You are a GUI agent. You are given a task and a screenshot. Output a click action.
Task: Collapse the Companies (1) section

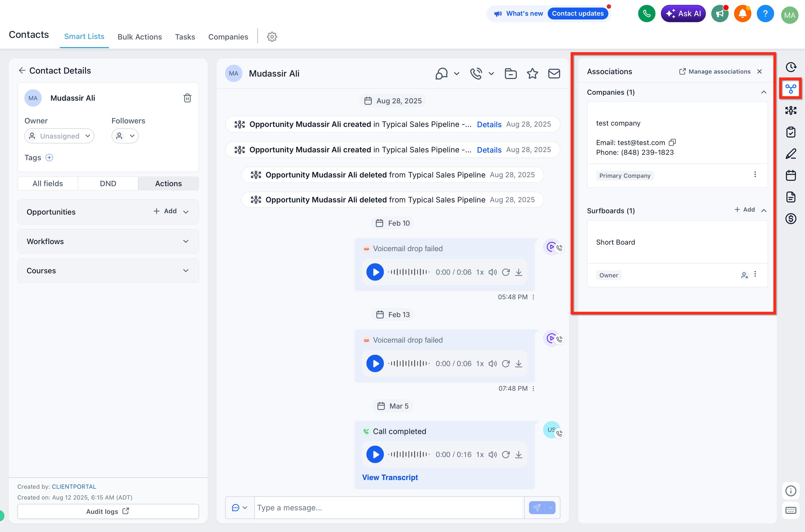(764, 92)
